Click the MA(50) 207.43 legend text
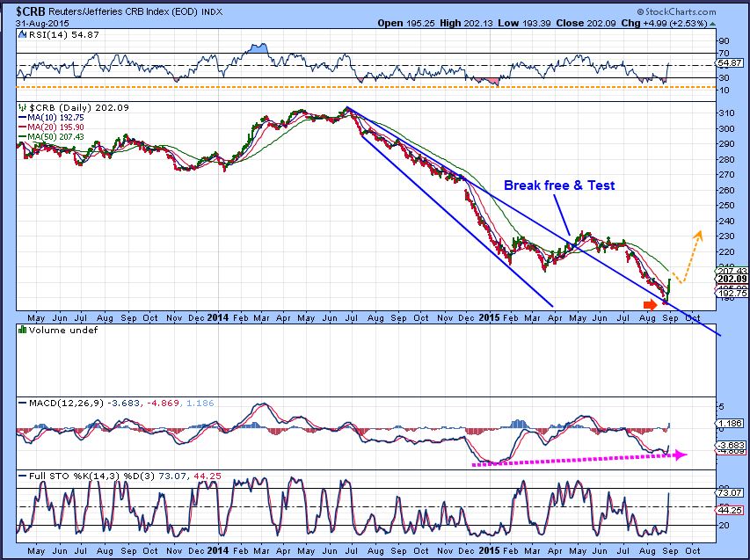 (x=56, y=137)
